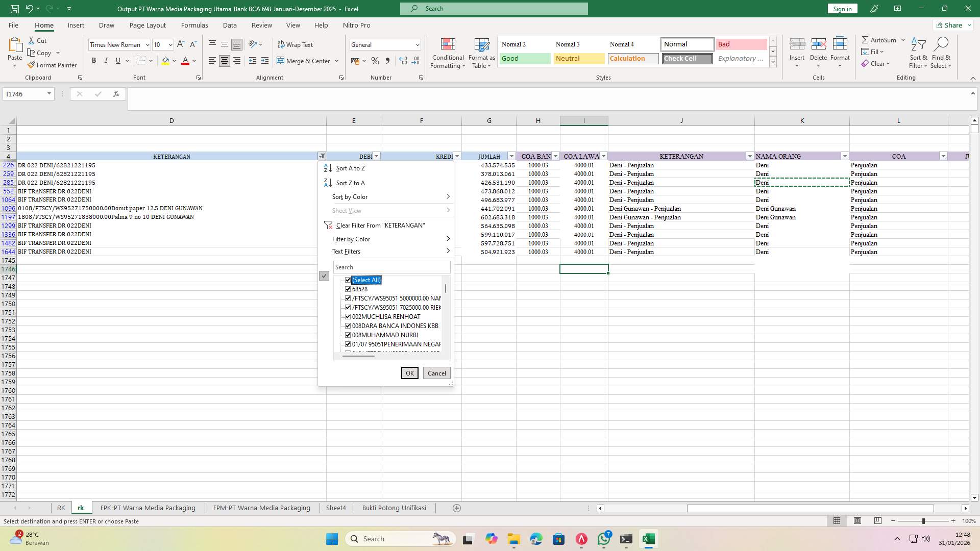980x551 pixels.
Task: Open Sort & Filter menu
Action: pyautogui.click(x=918, y=53)
